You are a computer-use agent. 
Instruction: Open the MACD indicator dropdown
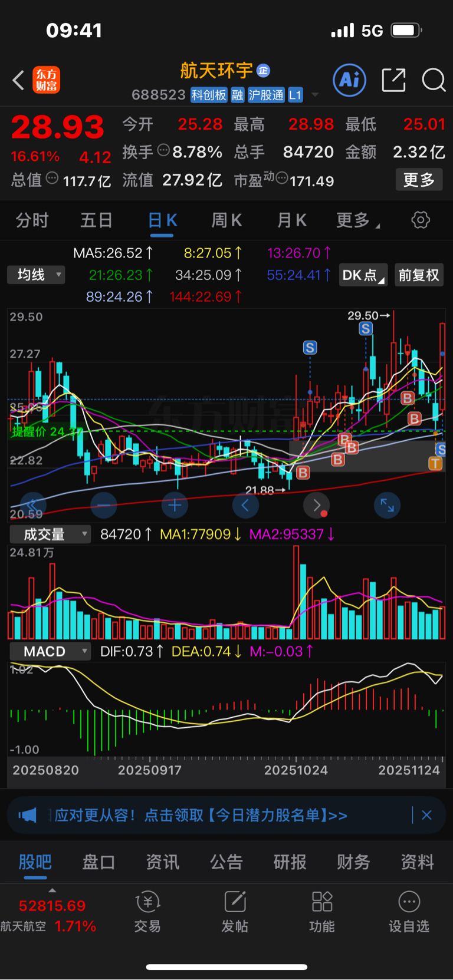[x=50, y=651]
